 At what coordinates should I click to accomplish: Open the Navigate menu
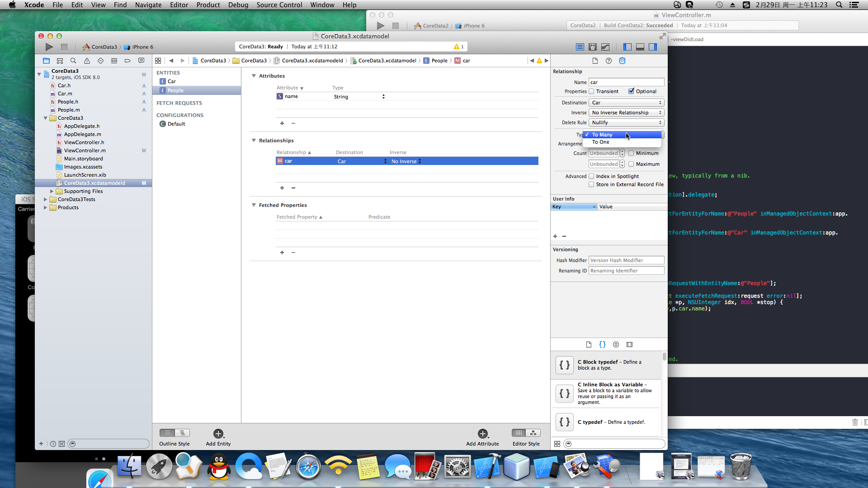point(148,5)
